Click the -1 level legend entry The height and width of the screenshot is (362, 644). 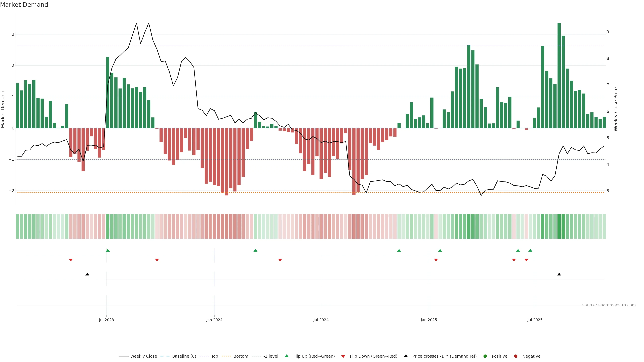271,356
